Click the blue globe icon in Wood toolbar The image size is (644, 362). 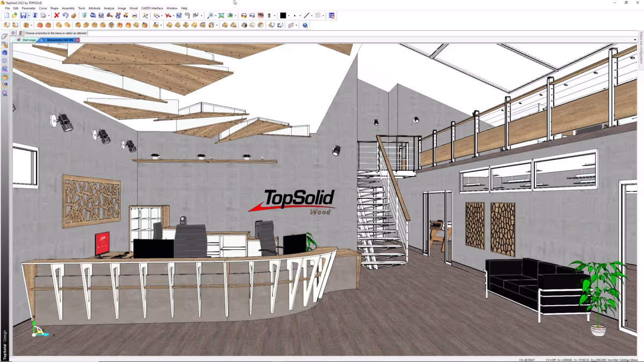305,25
